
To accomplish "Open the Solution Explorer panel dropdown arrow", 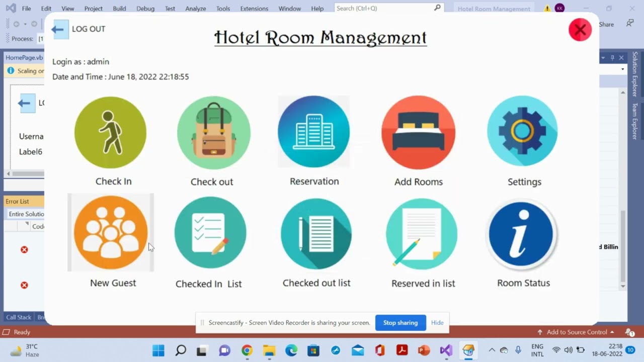I will click(603, 58).
